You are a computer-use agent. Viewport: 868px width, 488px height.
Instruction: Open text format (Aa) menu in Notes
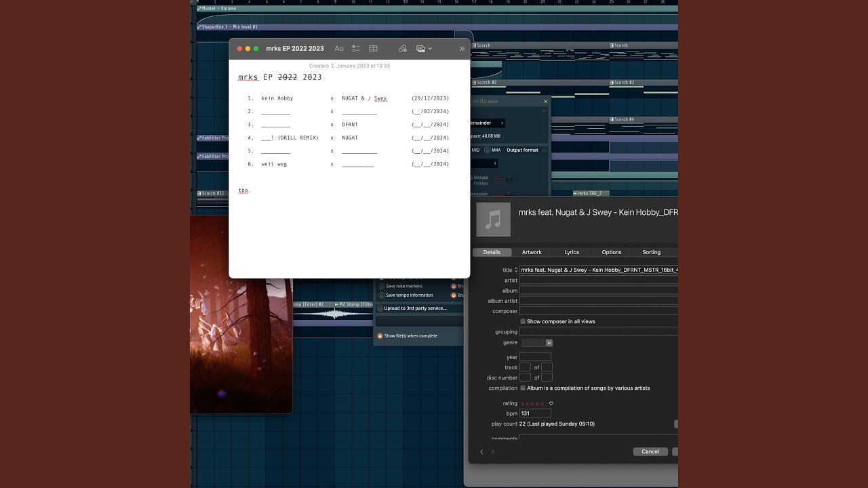(339, 49)
